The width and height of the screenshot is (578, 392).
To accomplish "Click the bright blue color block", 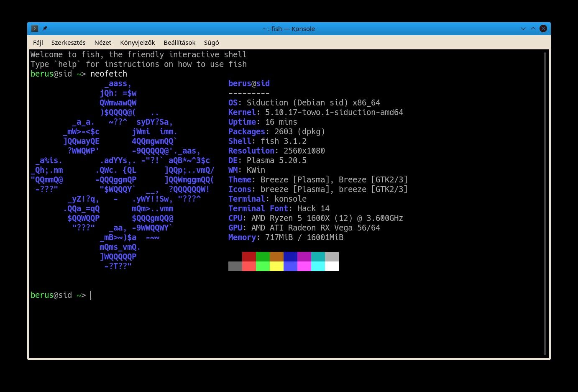I will pos(290,266).
